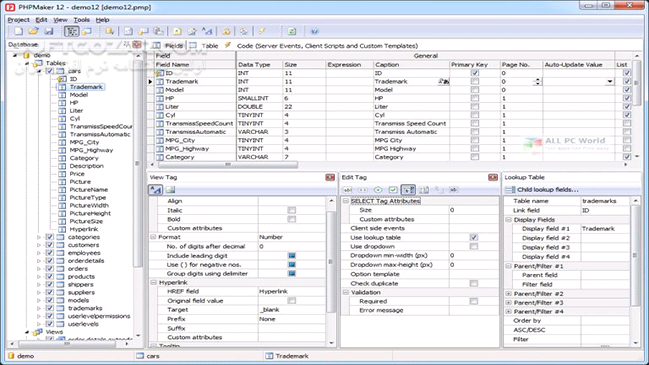Open the Help menu
The image size is (649, 365).
pyautogui.click(x=102, y=19)
